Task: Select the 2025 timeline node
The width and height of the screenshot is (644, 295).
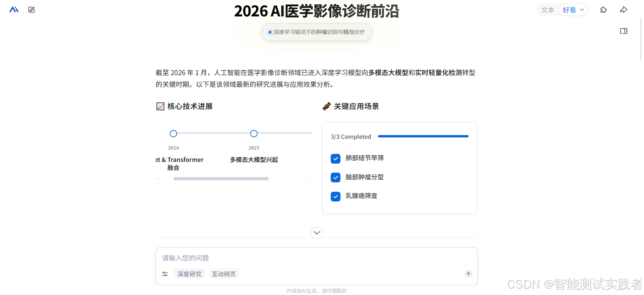Action: pos(254,133)
